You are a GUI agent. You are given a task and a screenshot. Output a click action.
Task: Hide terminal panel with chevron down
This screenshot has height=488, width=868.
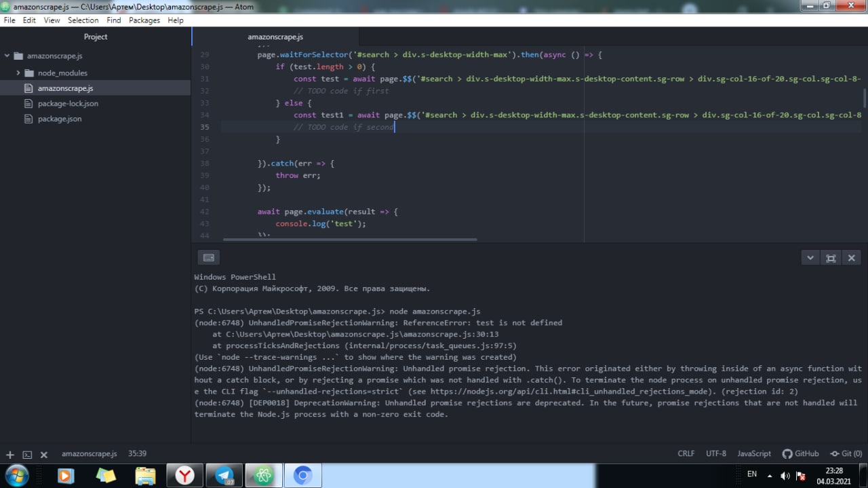[x=810, y=258]
